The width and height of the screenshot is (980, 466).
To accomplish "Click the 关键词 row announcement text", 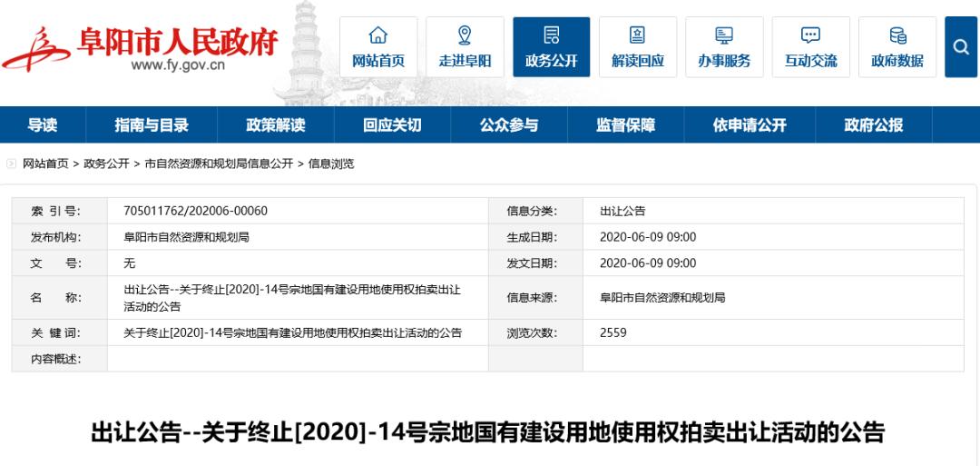I will (x=292, y=332).
